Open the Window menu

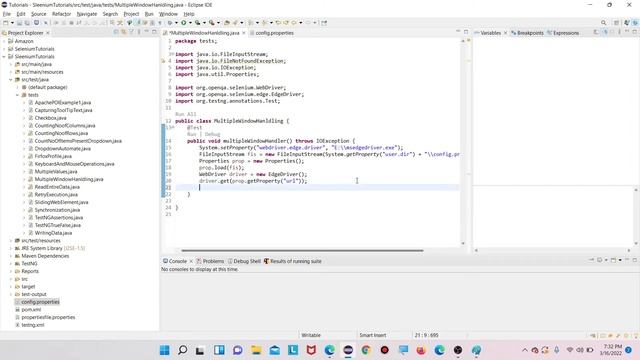168,14
